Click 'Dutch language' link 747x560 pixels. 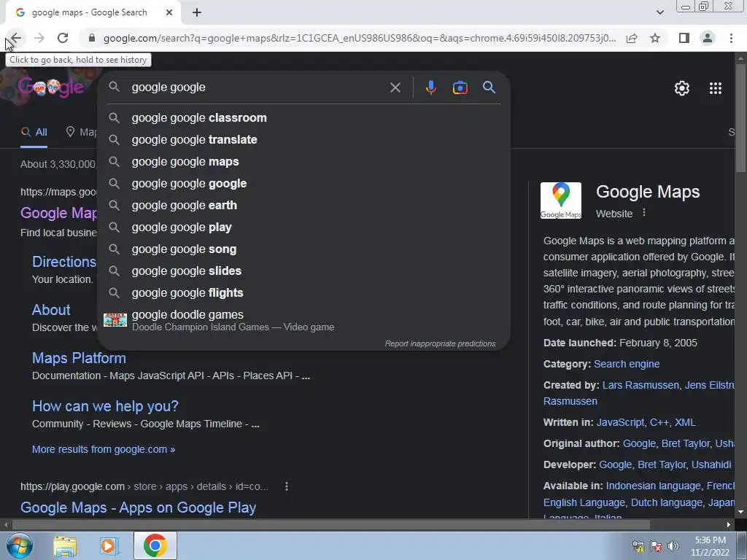click(667, 503)
